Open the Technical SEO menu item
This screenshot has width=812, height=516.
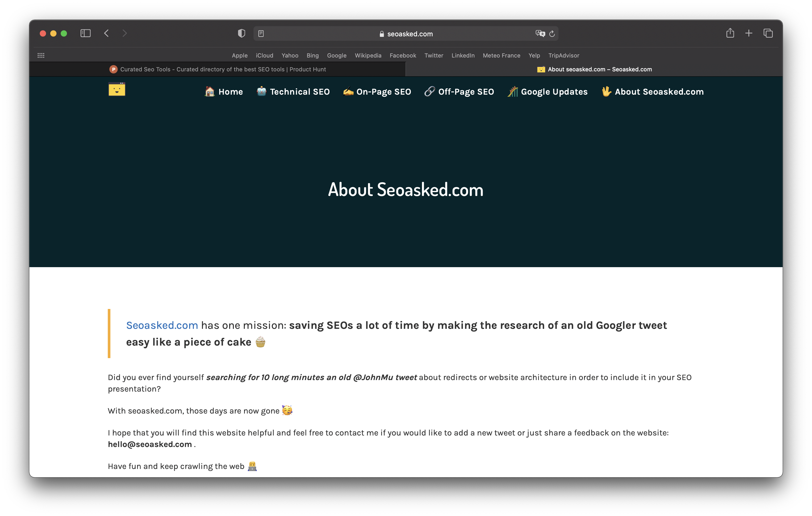click(293, 92)
